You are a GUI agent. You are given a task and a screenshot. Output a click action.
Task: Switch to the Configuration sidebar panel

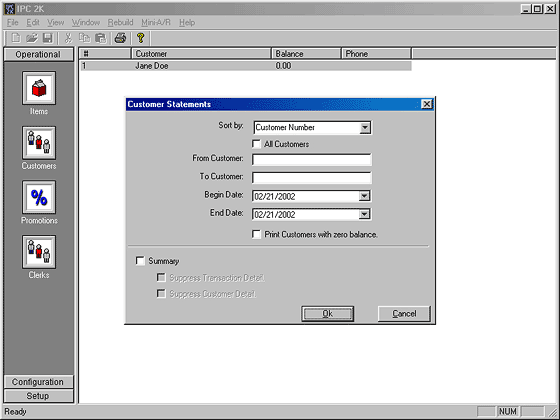(38, 382)
